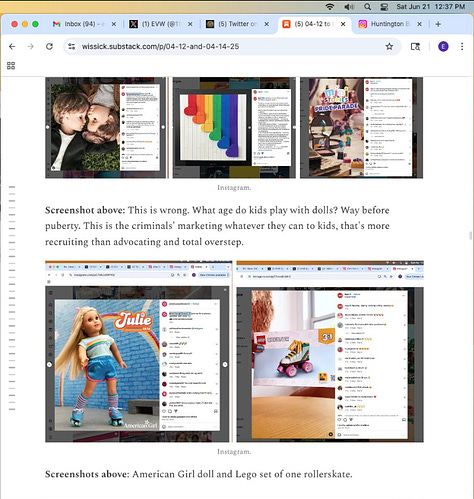The width and height of the screenshot is (474, 499).
Task: Click the "Screenshots above:" bold text
Action: 87,474
